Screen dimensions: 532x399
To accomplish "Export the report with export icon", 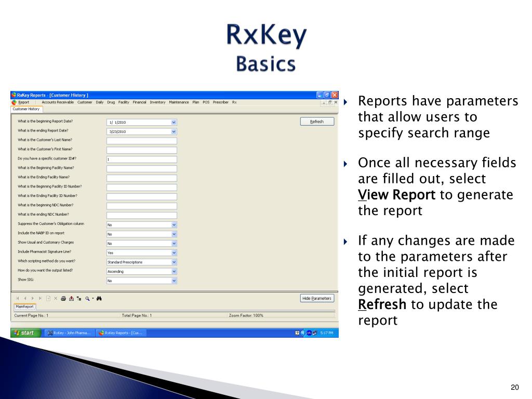I will point(71,299).
